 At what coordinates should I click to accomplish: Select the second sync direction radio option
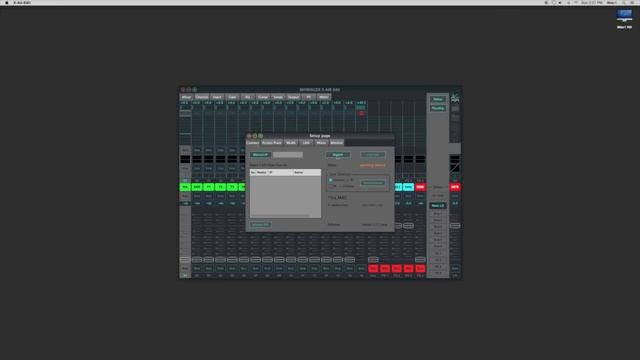point(331,186)
